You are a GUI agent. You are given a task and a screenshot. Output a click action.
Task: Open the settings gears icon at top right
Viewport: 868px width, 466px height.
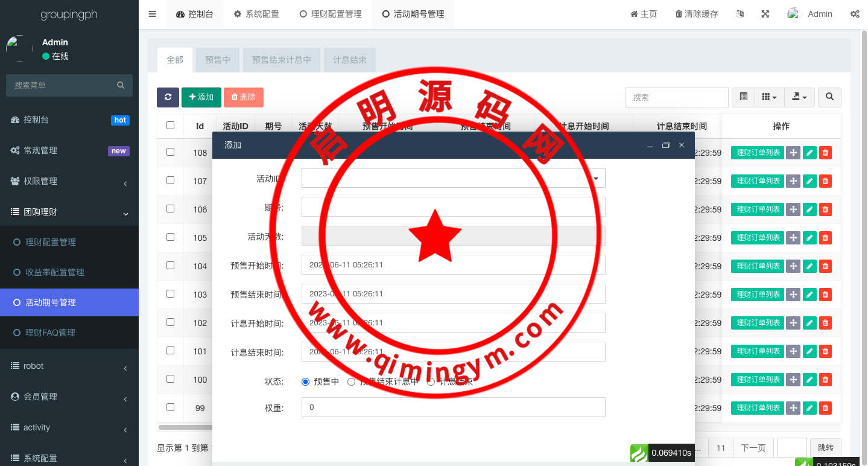pos(855,14)
